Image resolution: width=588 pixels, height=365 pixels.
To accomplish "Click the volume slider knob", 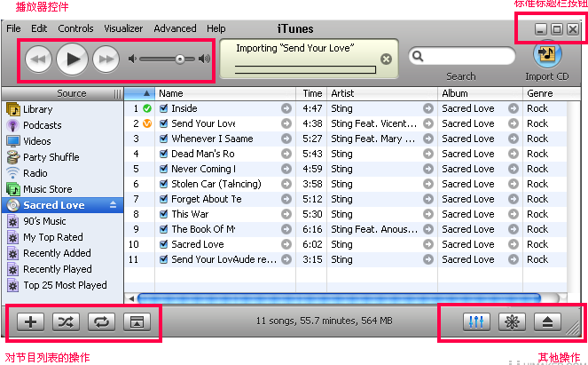I will [180, 59].
